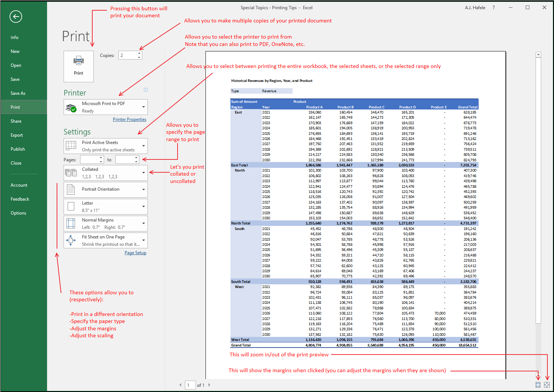Select Info in the sidebar
Screen dimensions: 554x392
click(x=24, y=37)
